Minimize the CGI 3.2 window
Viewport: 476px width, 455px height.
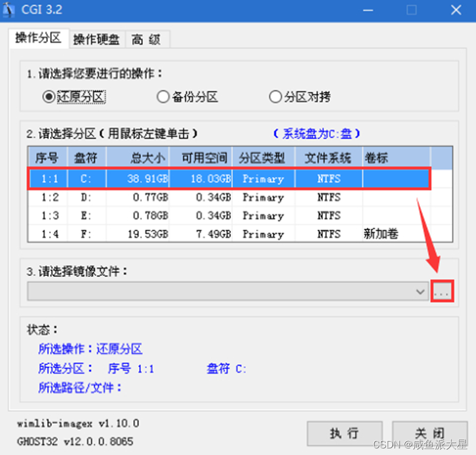(x=368, y=10)
